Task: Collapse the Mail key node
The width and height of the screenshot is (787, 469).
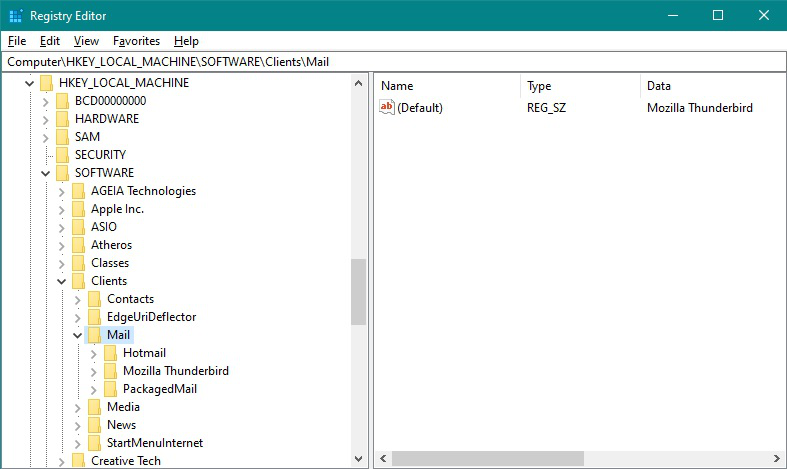Action: click(x=78, y=335)
